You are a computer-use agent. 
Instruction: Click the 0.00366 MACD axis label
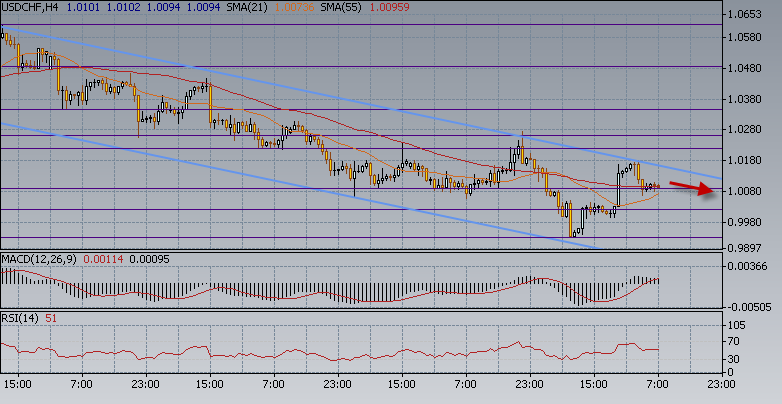click(x=748, y=266)
